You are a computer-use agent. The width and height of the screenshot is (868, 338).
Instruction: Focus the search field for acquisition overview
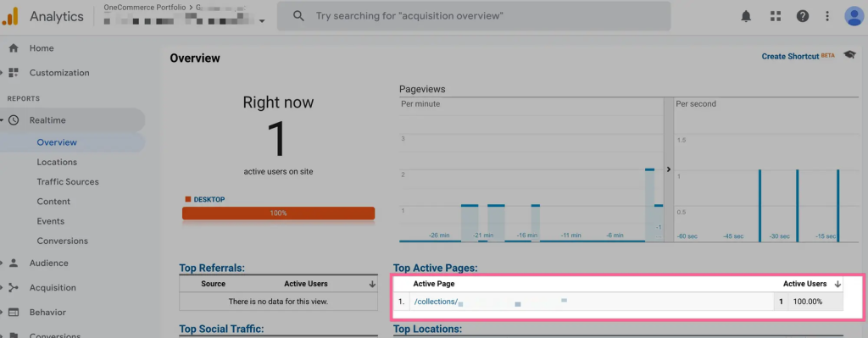[x=474, y=16]
